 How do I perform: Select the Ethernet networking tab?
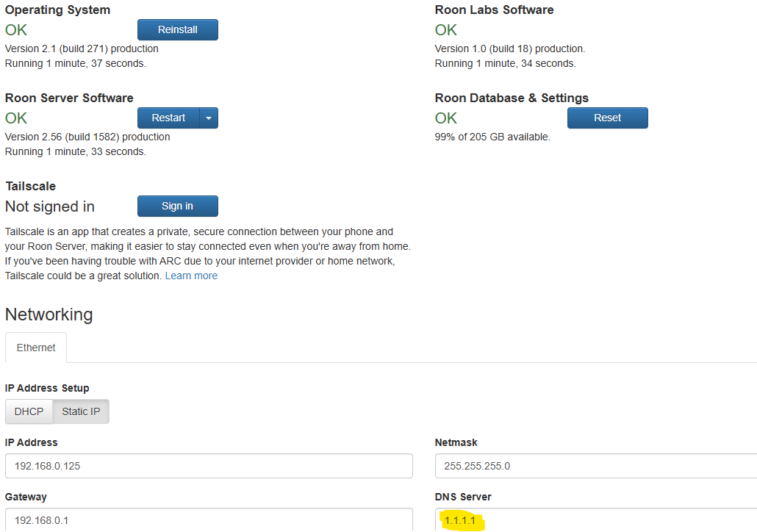point(36,348)
